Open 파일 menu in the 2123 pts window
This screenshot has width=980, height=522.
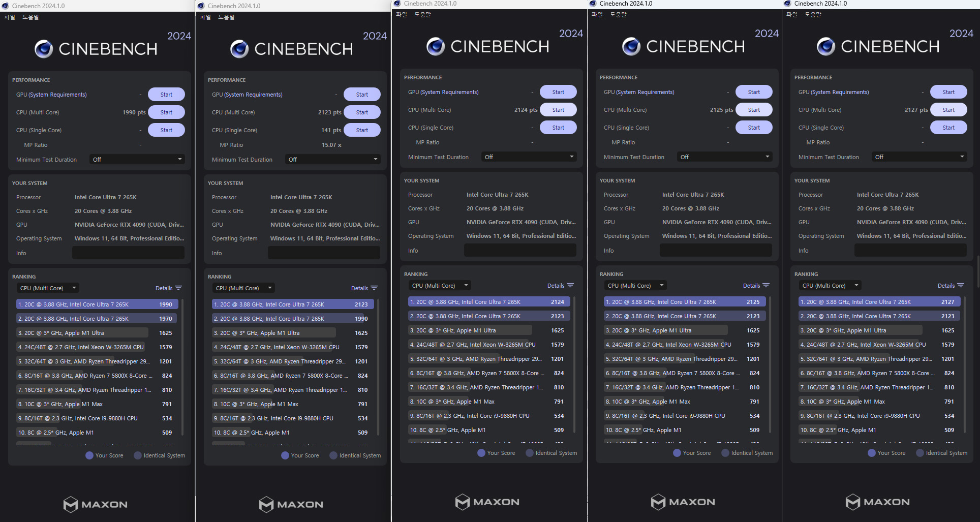click(205, 17)
